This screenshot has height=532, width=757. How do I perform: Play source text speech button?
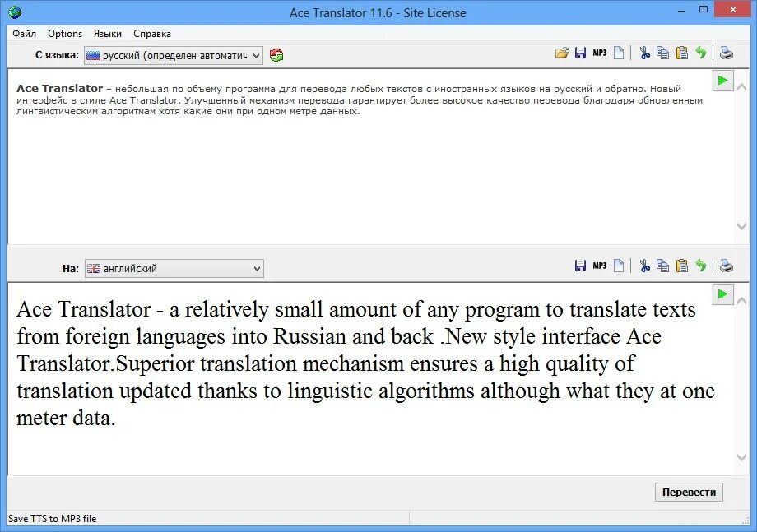tap(722, 80)
